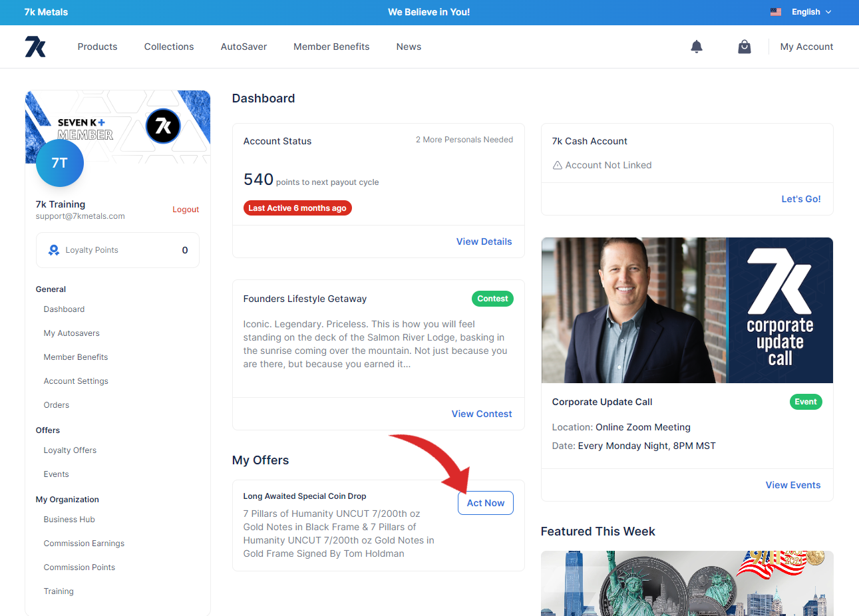859x616 pixels.
Task: Click 'Account Not Linked' text
Action: point(608,165)
